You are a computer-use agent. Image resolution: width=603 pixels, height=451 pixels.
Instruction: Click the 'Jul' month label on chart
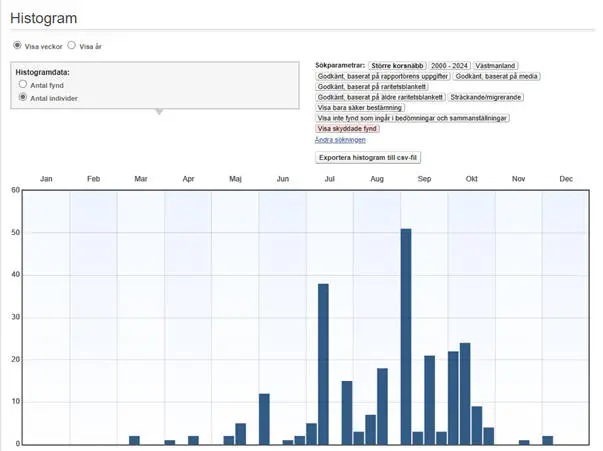click(x=329, y=179)
